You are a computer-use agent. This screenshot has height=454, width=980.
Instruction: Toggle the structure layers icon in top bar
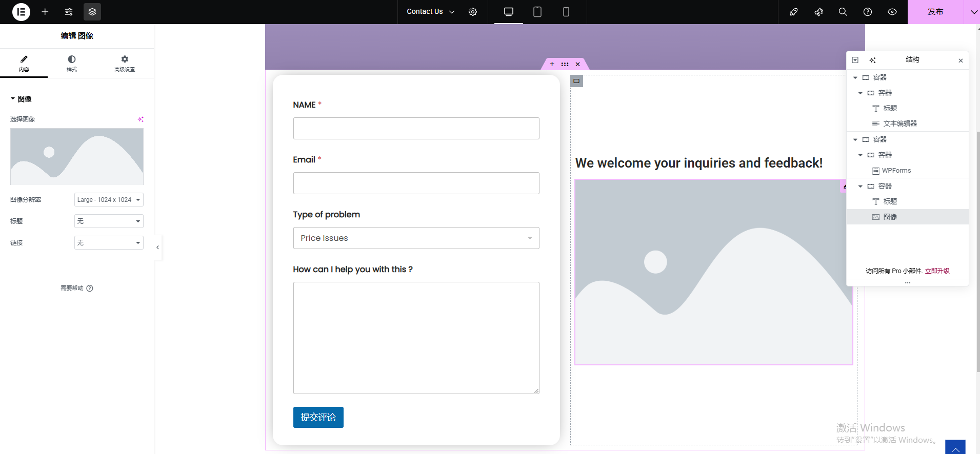[92, 12]
